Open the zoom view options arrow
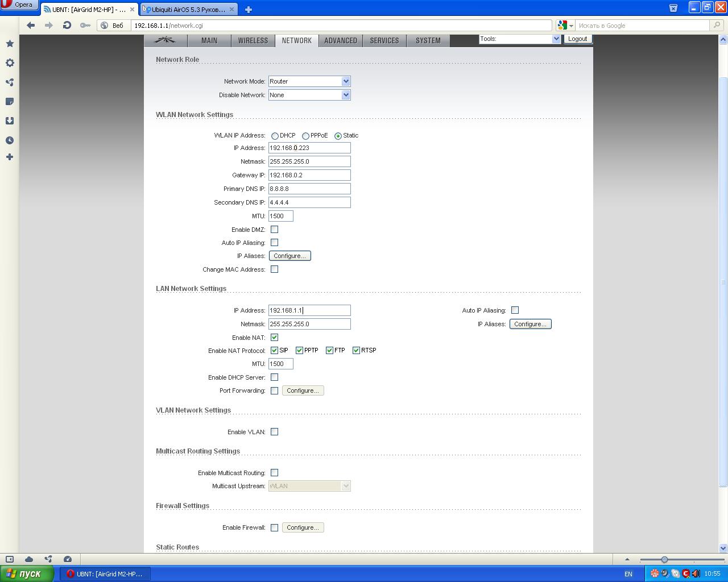This screenshot has width=728, height=582. (627, 559)
